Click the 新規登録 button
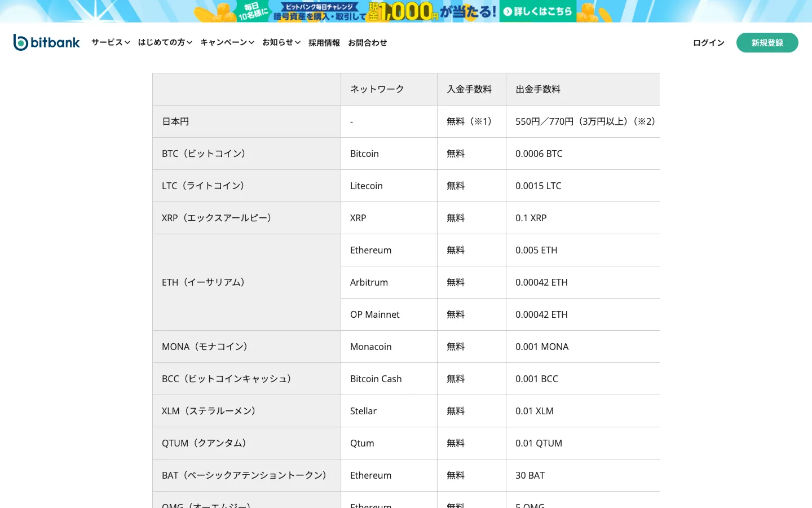Screen dimensions: 812x508 [x=767, y=43]
